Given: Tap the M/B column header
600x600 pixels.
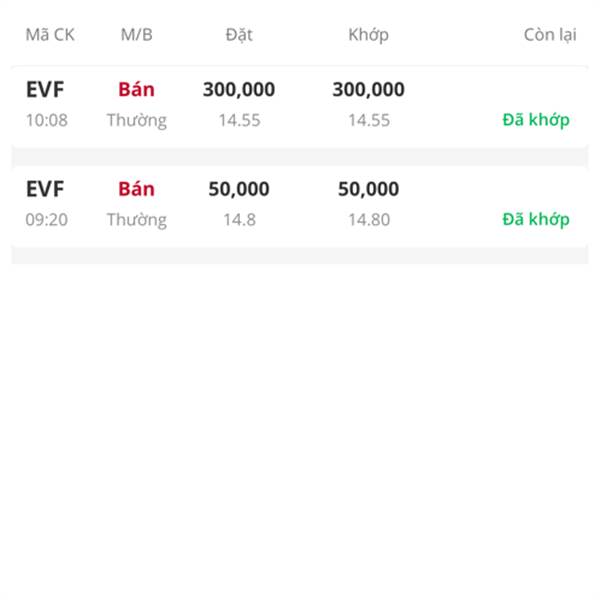Looking at the screenshot, I should pos(137,35).
